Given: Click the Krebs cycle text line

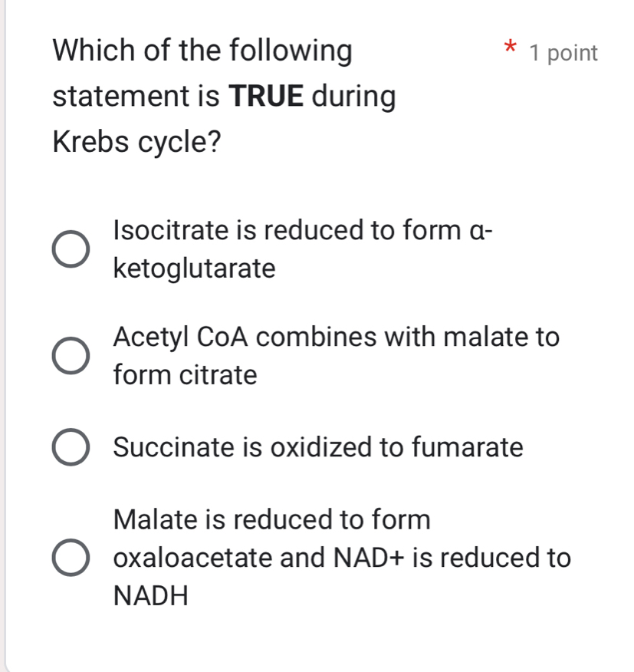Looking at the screenshot, I should click(136, 140).
